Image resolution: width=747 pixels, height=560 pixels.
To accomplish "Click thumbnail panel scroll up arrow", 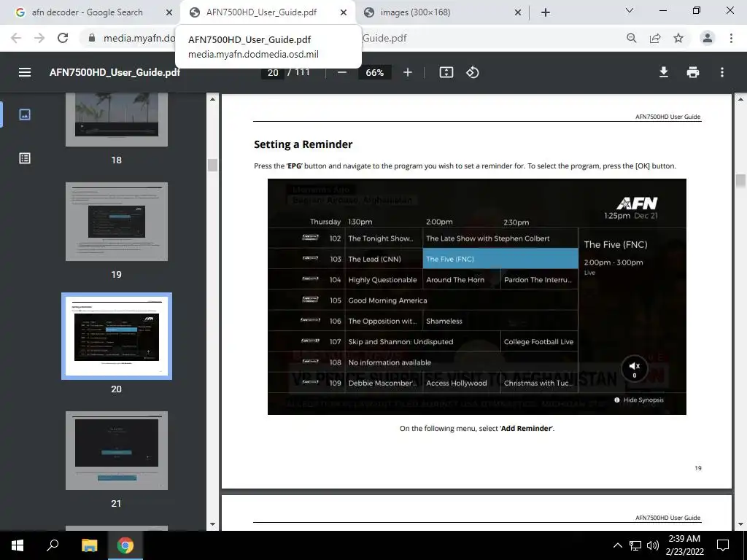I will point(212,99).
